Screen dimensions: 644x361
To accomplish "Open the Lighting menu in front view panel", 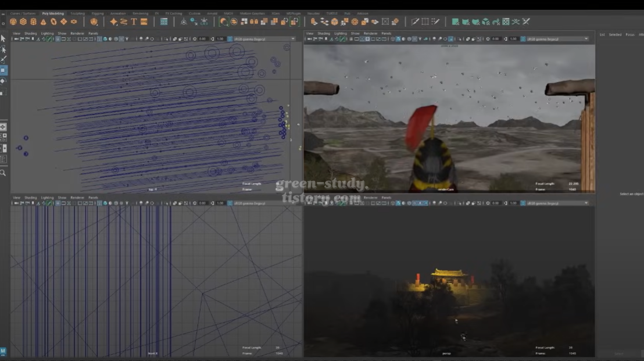I will tap(47, 198).
